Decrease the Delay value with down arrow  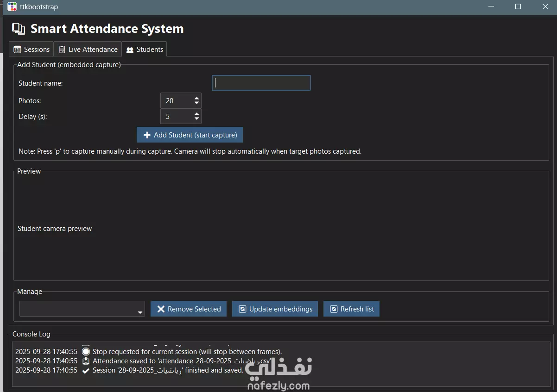pyautogui.click(x=197, y=119)
